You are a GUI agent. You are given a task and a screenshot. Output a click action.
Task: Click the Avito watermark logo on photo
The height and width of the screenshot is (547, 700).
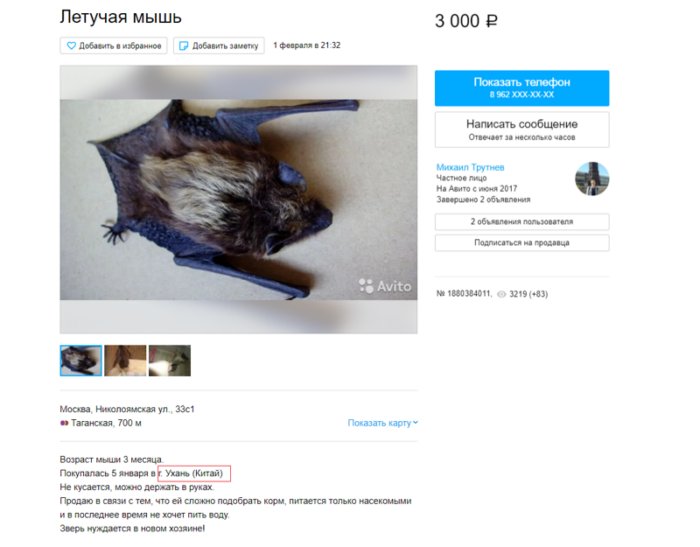[384, 286]
